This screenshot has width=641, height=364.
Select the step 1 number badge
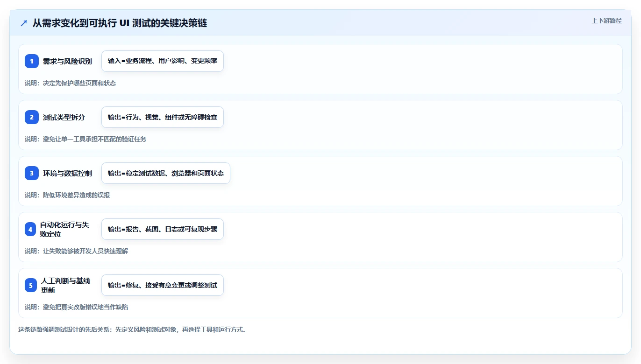(x=32, y=61)
